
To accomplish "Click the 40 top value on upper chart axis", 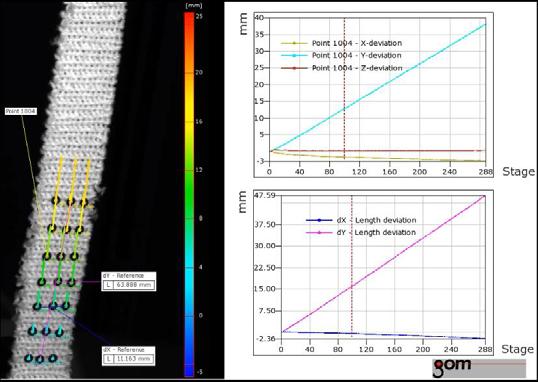I will click(259, 18).
